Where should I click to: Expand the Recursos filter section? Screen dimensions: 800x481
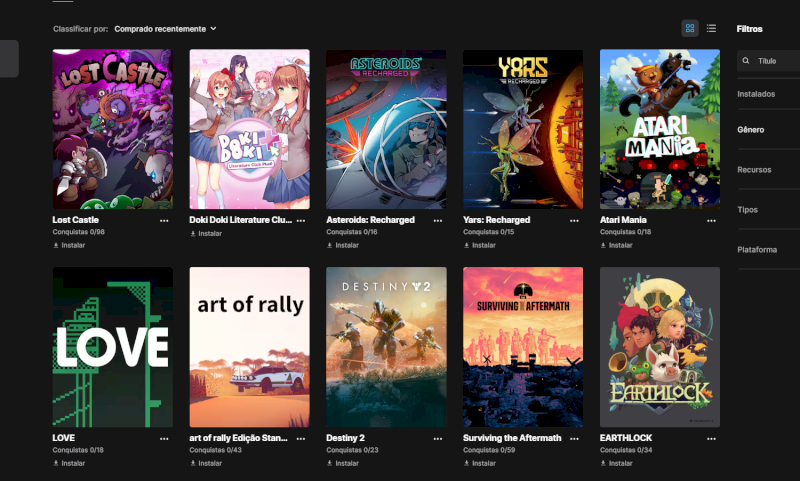click(754, 169)
